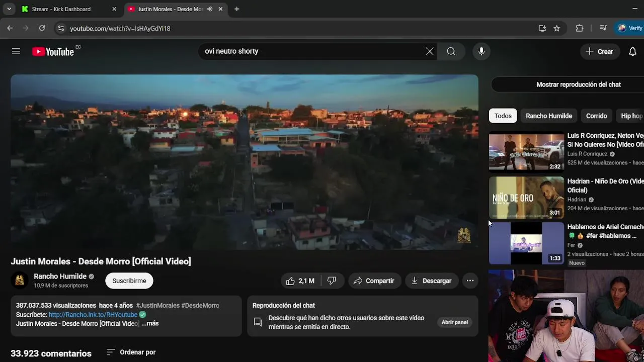Open Crear menu to upload
The image size is (644, 362).
599,51
